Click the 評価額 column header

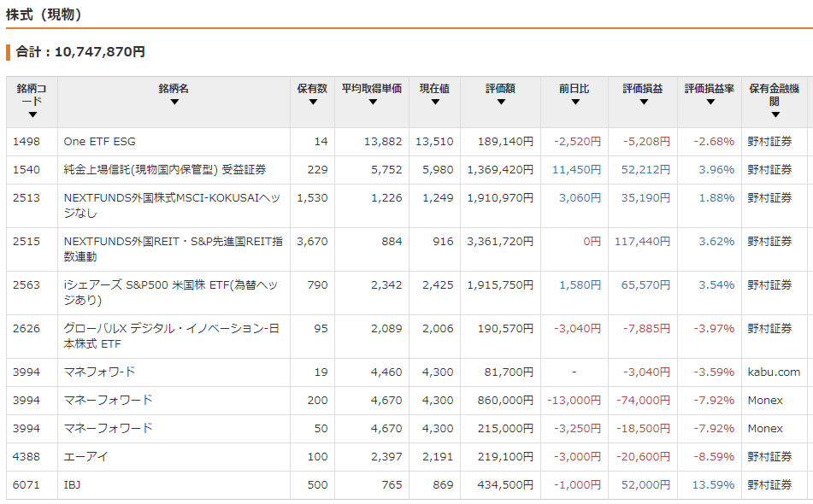[500, 89]
